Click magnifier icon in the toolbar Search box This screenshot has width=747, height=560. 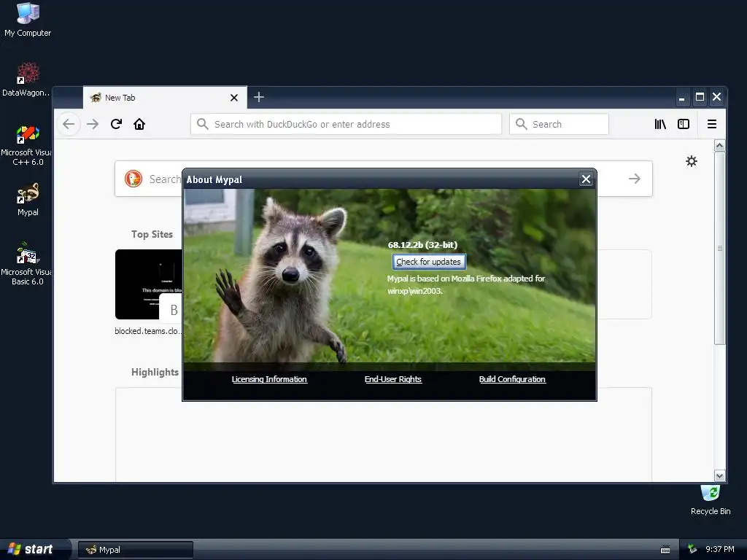coord(521,124)
